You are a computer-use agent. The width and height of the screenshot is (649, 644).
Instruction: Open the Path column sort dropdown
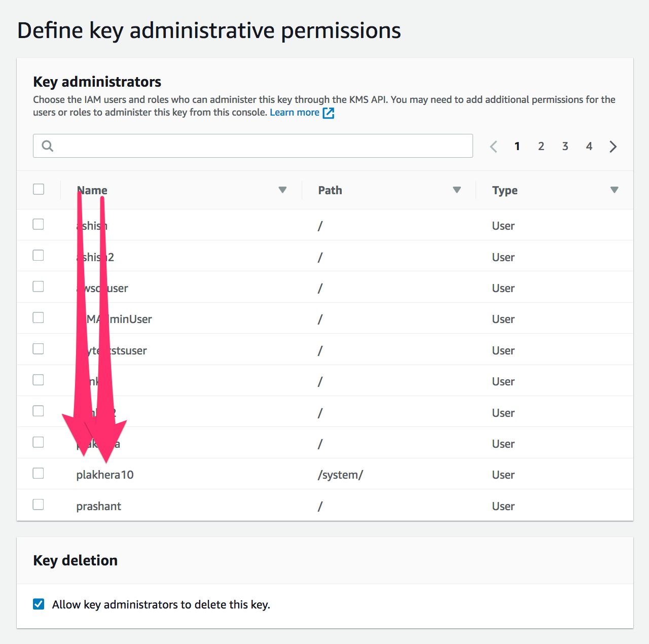point(457,190)
